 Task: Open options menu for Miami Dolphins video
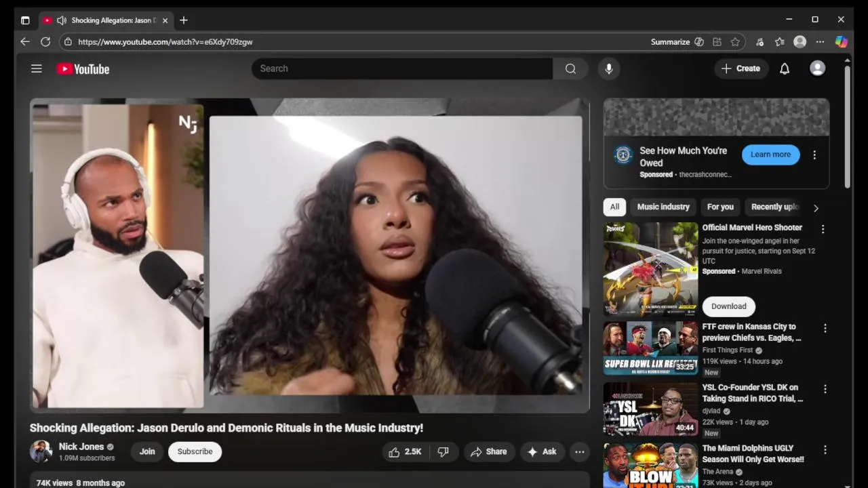(x=825, y=449)
